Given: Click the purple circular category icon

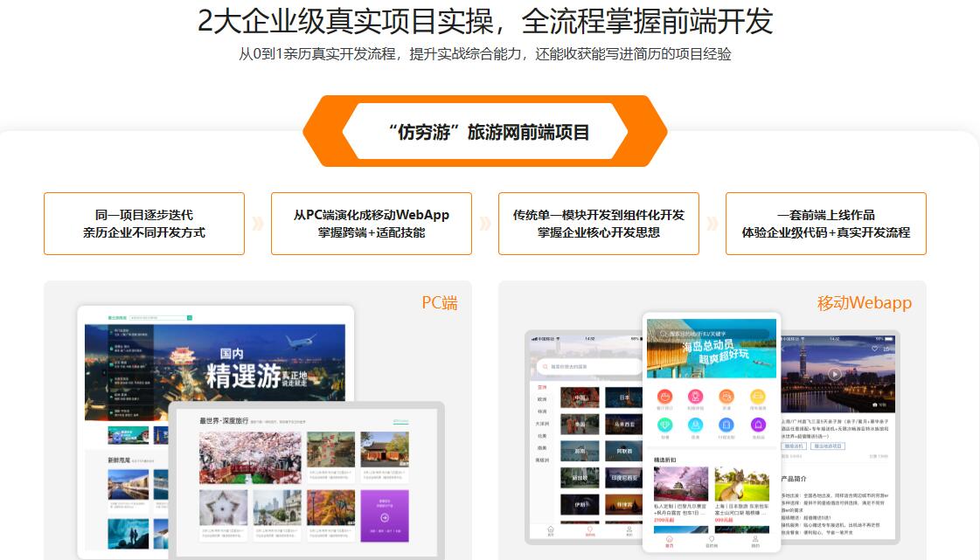Looking at the screenshot, I should [757, 425].
